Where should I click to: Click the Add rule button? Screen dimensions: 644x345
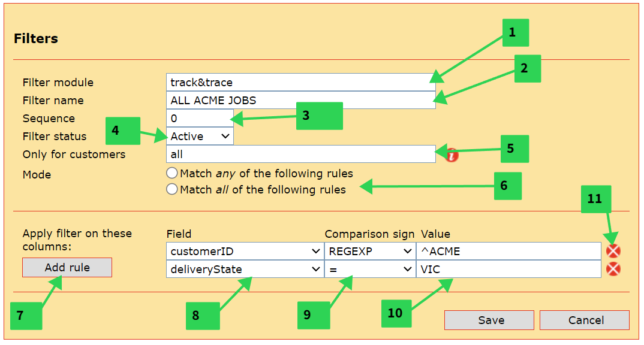(67, 268)
